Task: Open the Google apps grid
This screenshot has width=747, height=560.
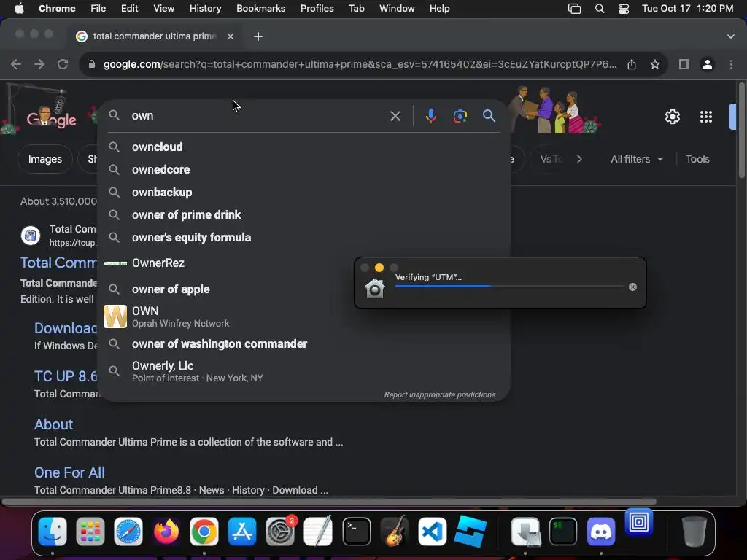Action: tap(705, 117)
